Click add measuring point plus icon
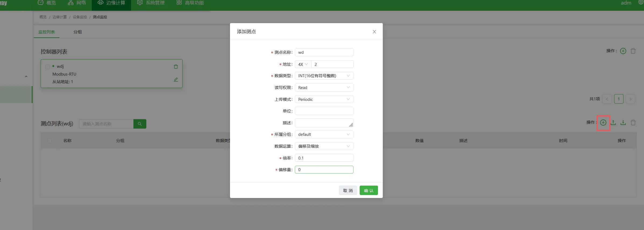Viewport: 644px width, 230px height. (x=603, y=123)
